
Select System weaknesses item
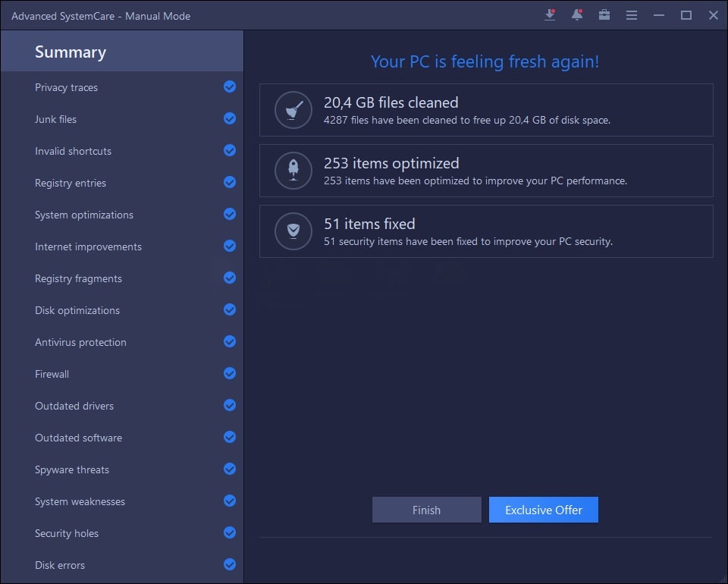pos(122,501)
